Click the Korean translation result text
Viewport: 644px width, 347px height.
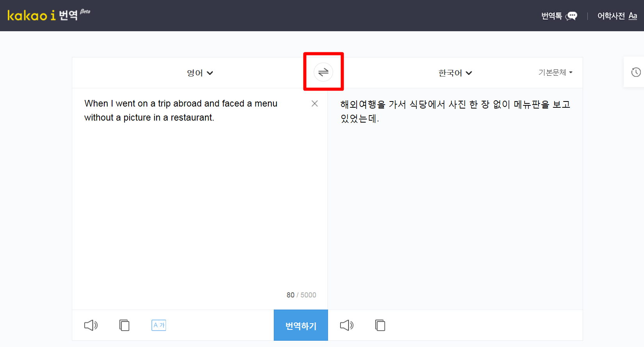(x=455, y=111)
